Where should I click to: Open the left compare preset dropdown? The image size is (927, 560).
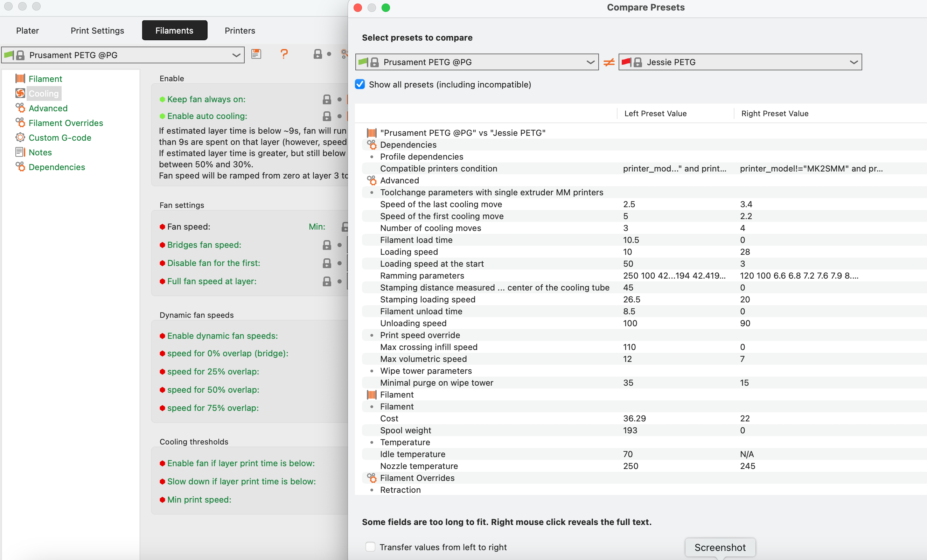coord(477,62)
